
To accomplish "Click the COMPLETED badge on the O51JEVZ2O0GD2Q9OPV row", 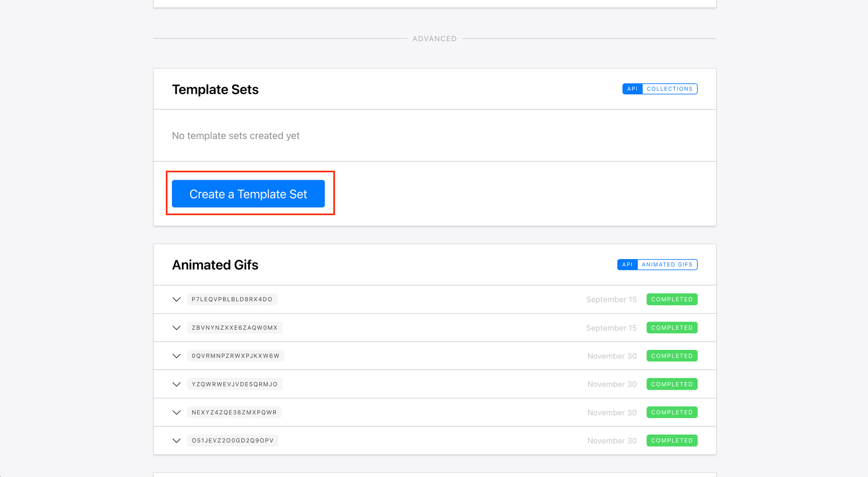I will click(x=671, y=441).
